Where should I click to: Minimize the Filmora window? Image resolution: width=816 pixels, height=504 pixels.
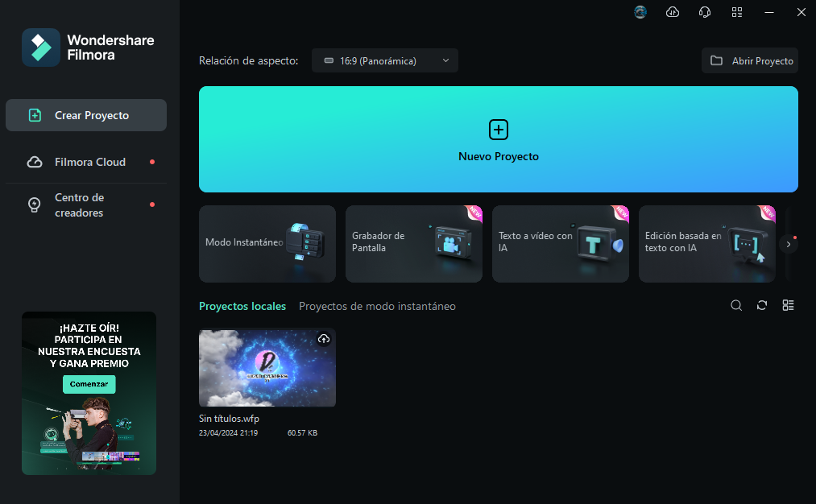click(x=769, y=12)
